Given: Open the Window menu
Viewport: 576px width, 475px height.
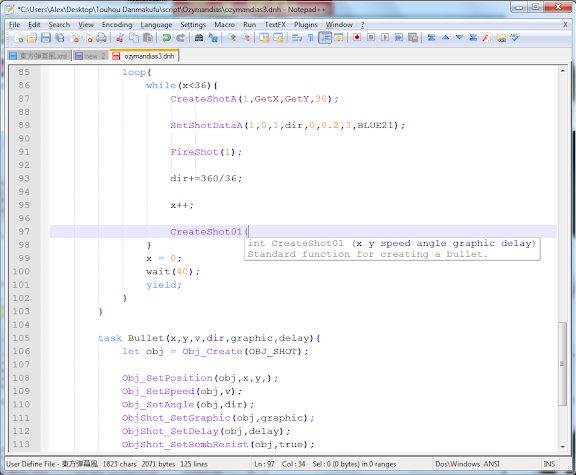Looking at the screenshot, I should pos(339,25).
